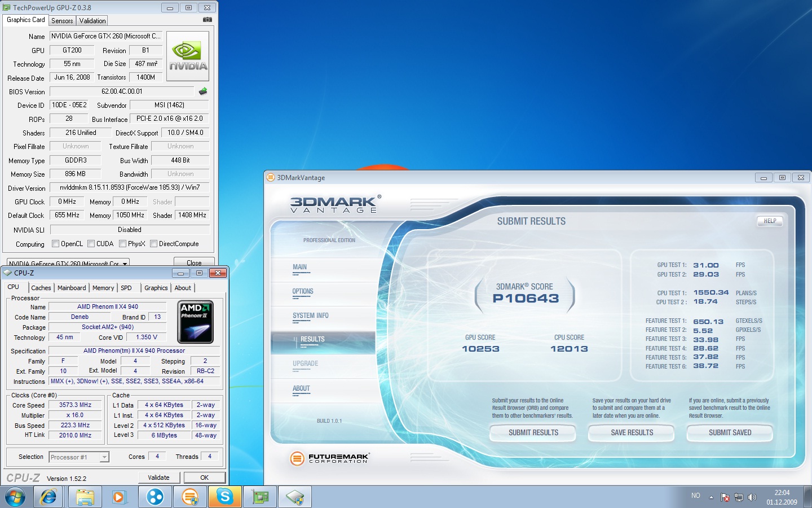Click the SUBMIT RESULTS button
812x508 pixels.
point(533,433)
